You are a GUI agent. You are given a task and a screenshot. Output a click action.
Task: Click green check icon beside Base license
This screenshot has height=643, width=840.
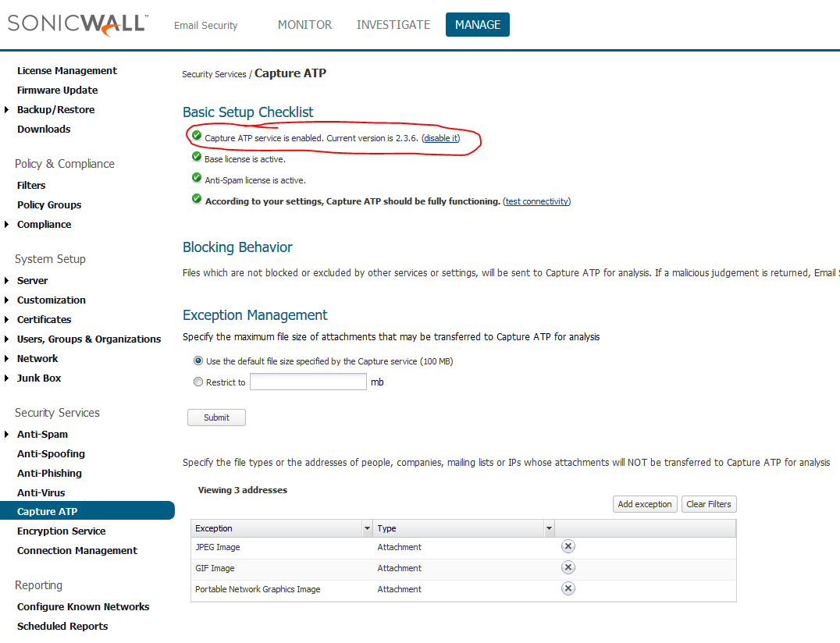tap(197, 157)
